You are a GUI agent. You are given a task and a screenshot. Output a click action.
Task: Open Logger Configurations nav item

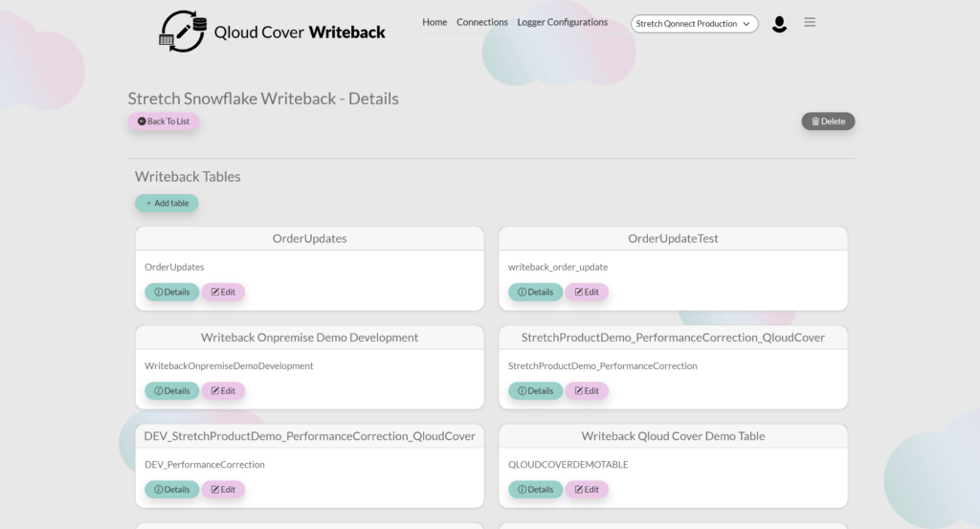(562, 22)
